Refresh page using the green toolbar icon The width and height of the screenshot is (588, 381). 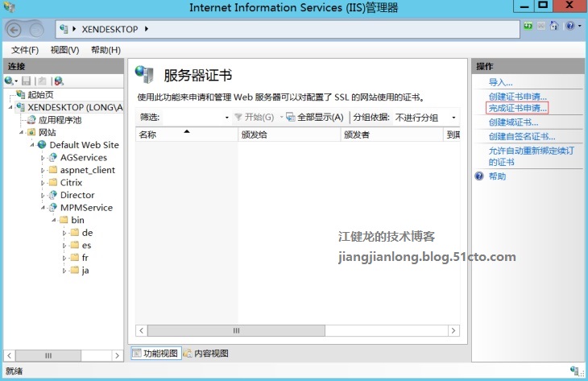[528, 26]
